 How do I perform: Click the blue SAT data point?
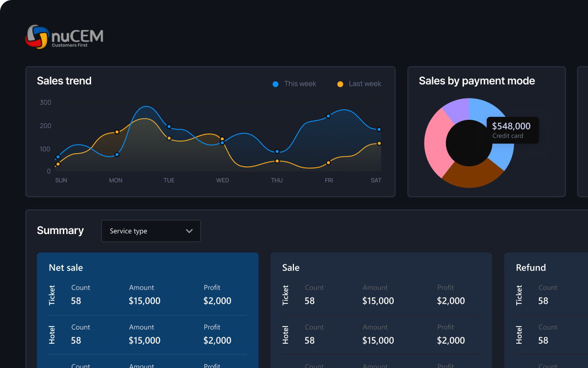point(379,129)
